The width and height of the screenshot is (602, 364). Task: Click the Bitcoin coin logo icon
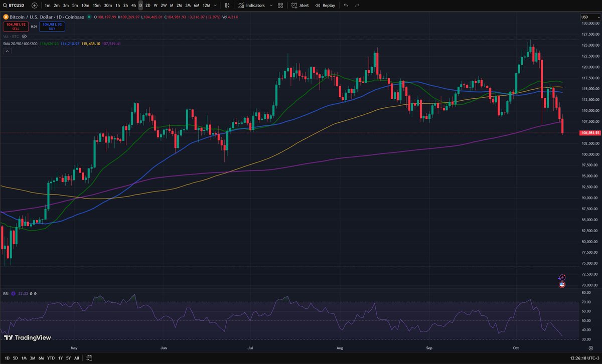7,17
